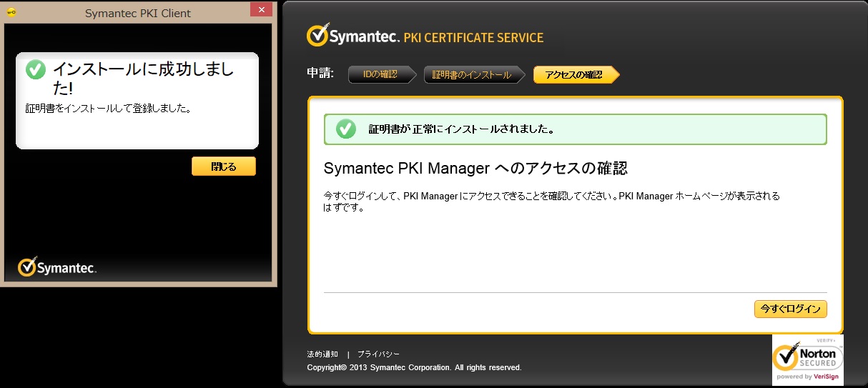Click the Symantec PKI Certificate Service logo
The width and height of the screenshot is (868, 388).
click(x=425, y=36)
